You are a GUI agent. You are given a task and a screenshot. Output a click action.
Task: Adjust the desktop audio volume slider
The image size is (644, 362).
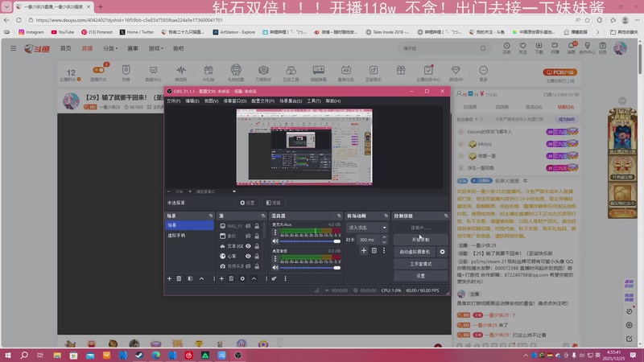[x=311, y=268]
